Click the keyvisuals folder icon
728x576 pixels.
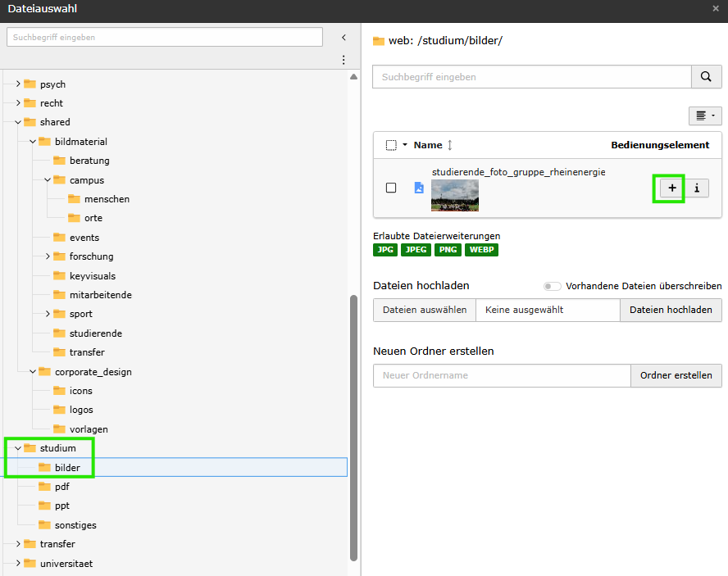click(x=60, y=275)
